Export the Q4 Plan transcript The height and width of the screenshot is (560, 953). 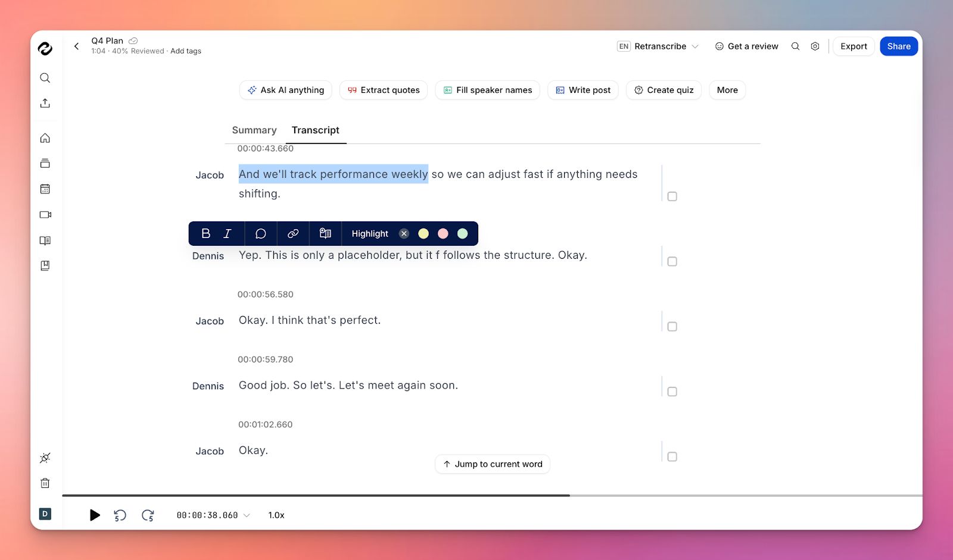pyautogui.click(x=853, y=46)
